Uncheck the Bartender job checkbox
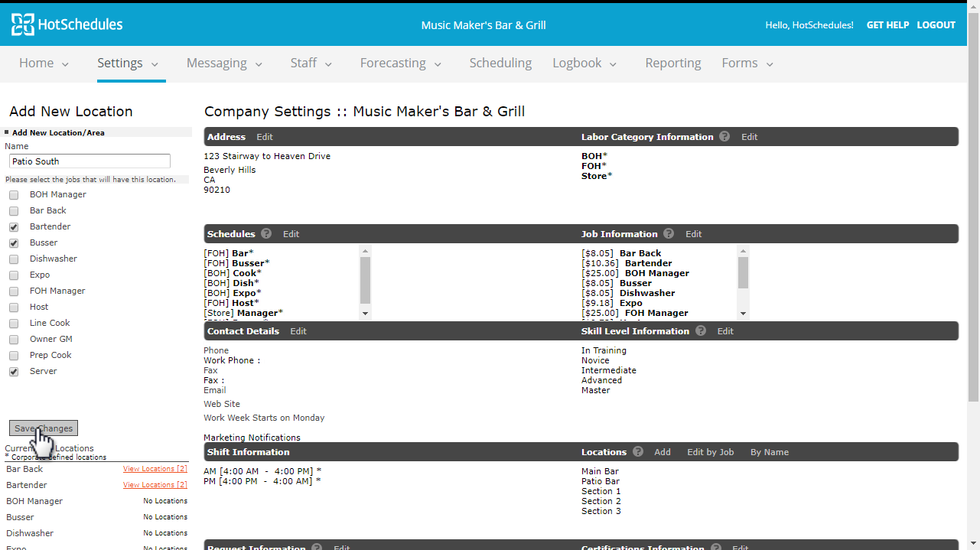The image size is (980, 550). 14,227
